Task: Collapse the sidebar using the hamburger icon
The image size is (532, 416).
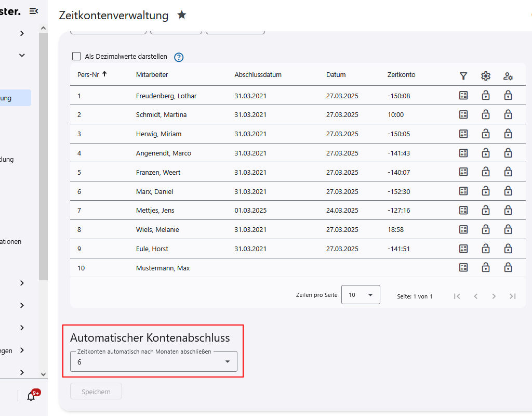Action: point(34,11)
